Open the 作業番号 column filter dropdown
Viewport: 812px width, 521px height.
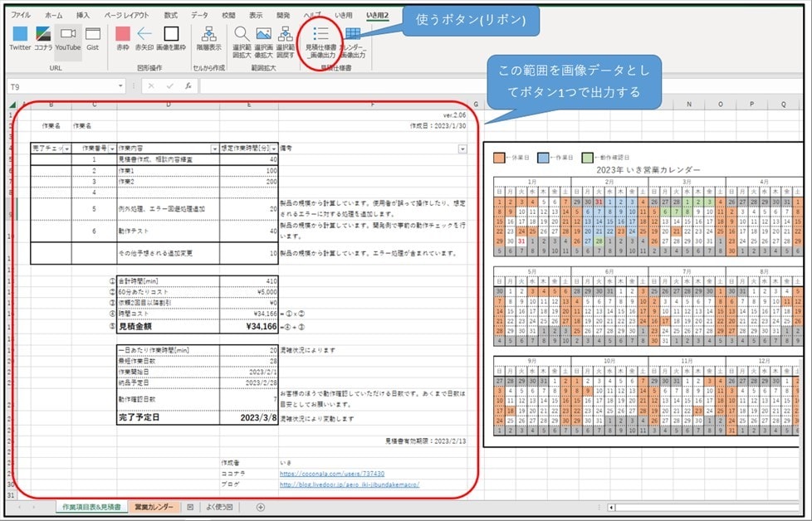(x=112, y=149)
